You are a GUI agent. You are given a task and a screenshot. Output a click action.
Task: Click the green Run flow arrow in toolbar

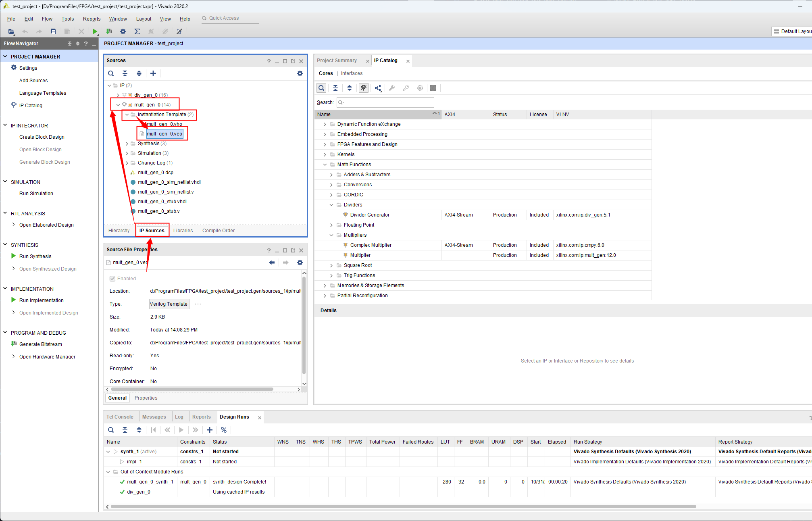click(95, 31)
